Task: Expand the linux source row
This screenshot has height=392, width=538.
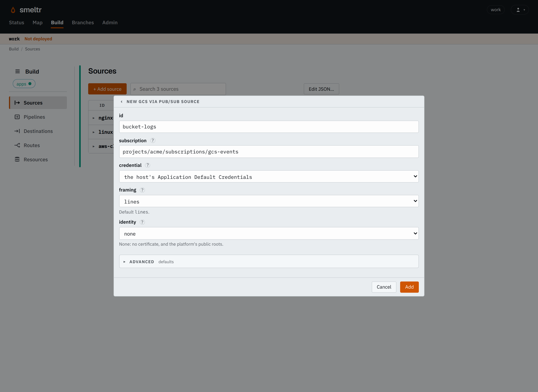Action: pos(94,132)
